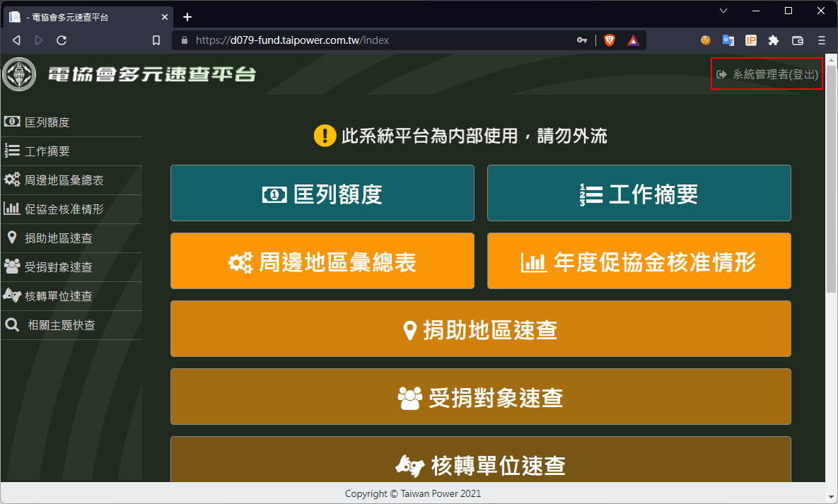Log out via 系統管理者(登出) link
The width and height of the screenshot is (838, 504).
pos(767,74)
